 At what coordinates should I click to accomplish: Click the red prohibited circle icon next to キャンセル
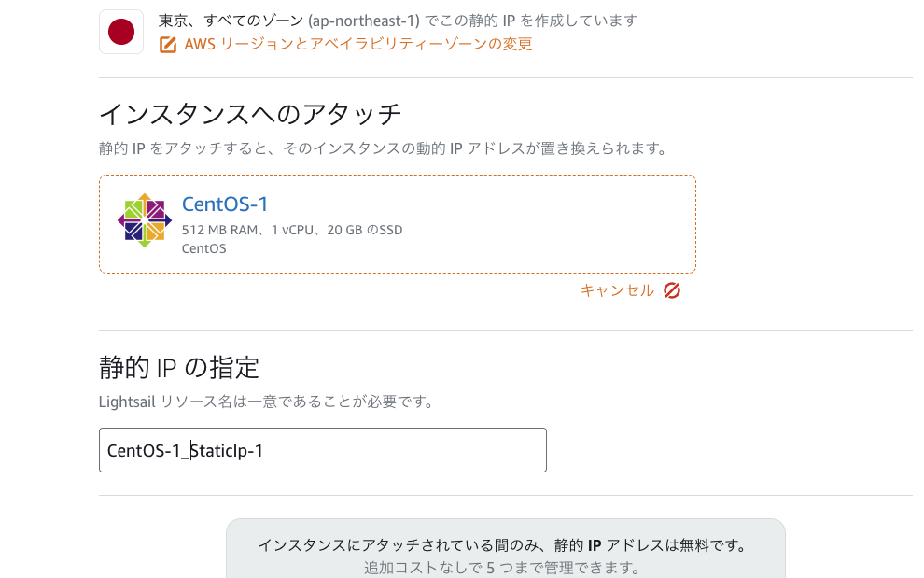(672, 290)
